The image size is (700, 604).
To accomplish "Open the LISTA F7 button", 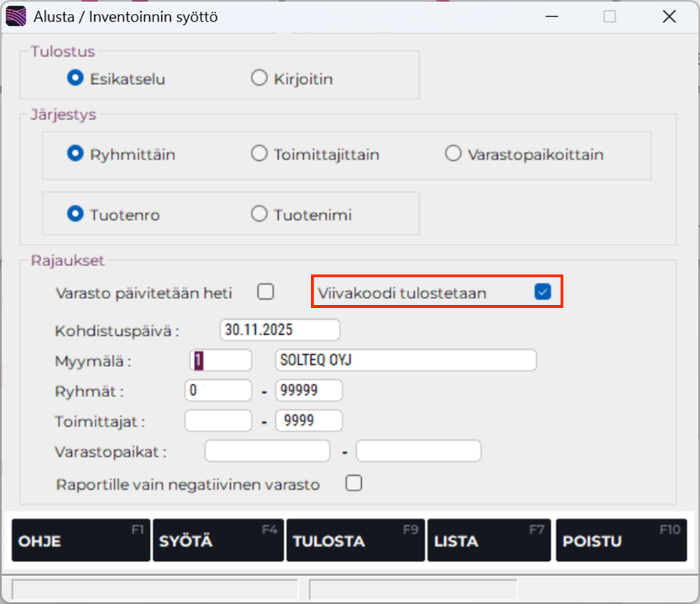I will click(x=489, y=541).
